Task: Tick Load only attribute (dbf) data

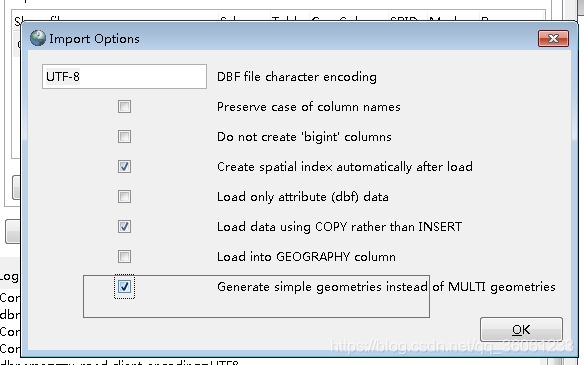Action: coord(124,196)
